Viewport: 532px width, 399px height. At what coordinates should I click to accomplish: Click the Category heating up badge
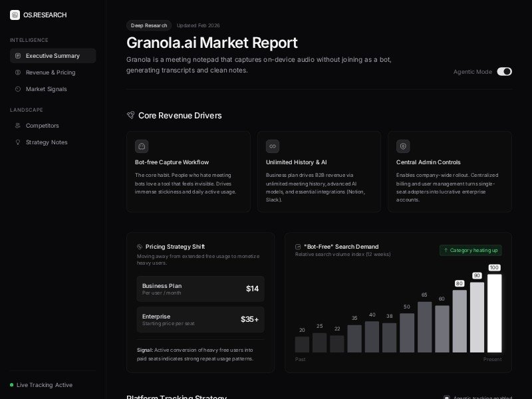pyautogui.click(x=470, y=251)
